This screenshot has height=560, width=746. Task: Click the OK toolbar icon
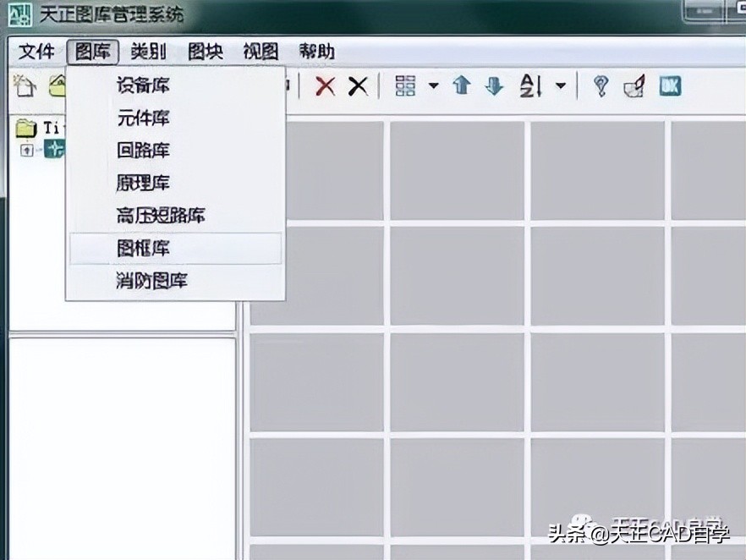670,85
